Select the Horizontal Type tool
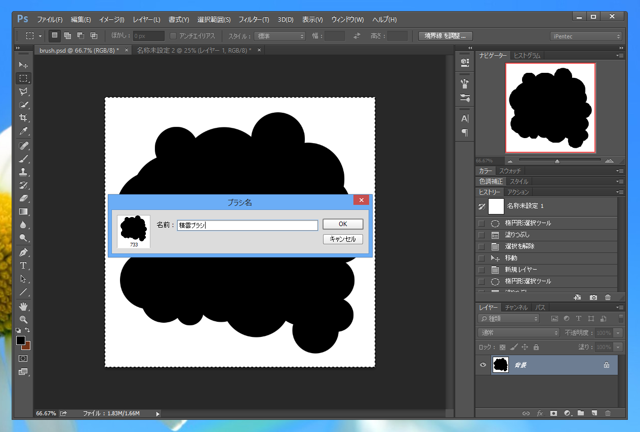The image size is (640, 432). click(x=23, y=266)
